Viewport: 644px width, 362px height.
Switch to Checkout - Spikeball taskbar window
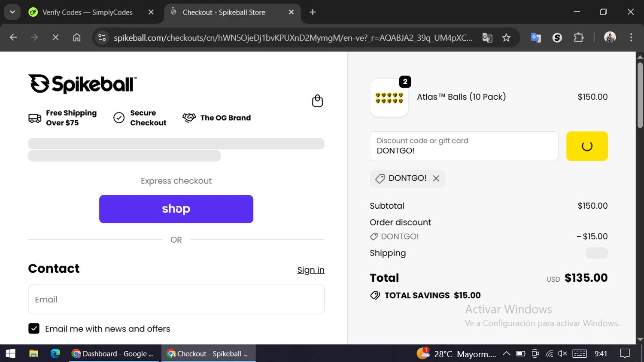click(209, 353)
